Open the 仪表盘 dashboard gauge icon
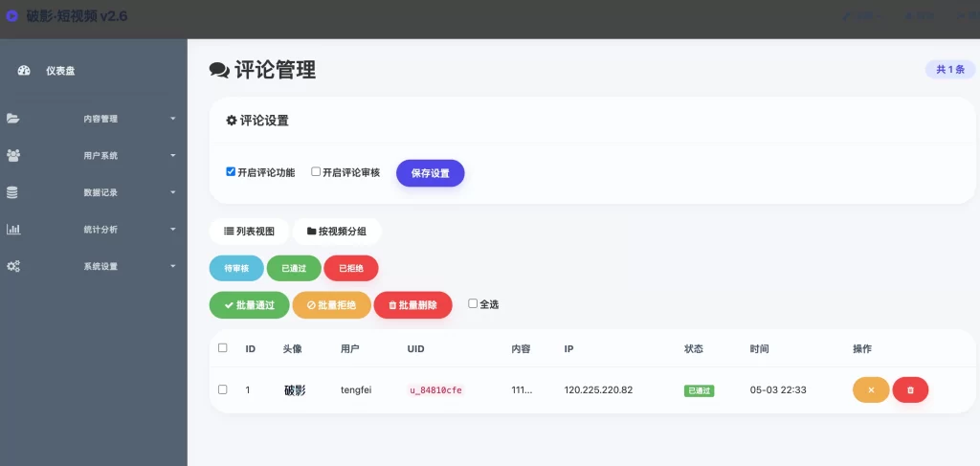The width and height of the screenshot is (980, 466). coord(24,71)
